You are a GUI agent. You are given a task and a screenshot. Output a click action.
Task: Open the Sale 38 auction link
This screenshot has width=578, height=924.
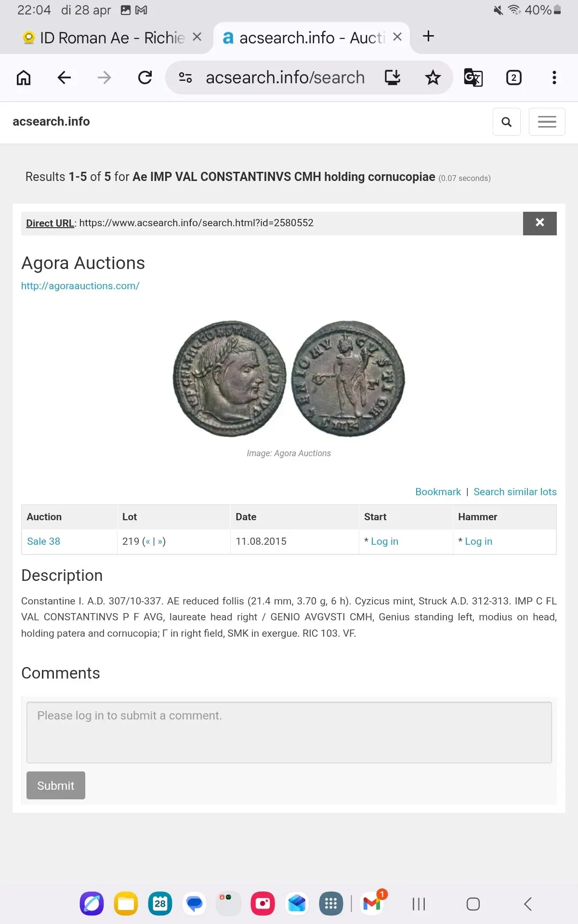click(43, 541)
